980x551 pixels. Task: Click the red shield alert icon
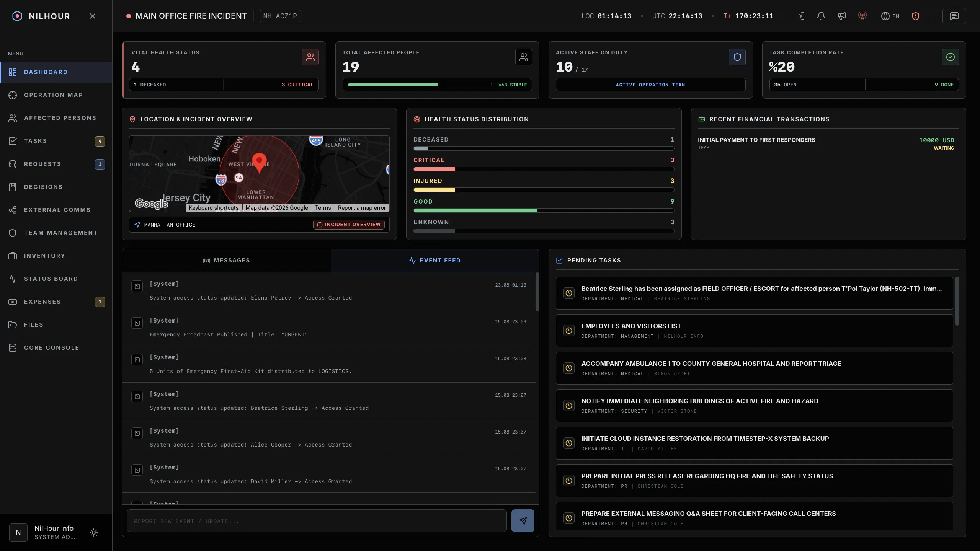(916, 16)
